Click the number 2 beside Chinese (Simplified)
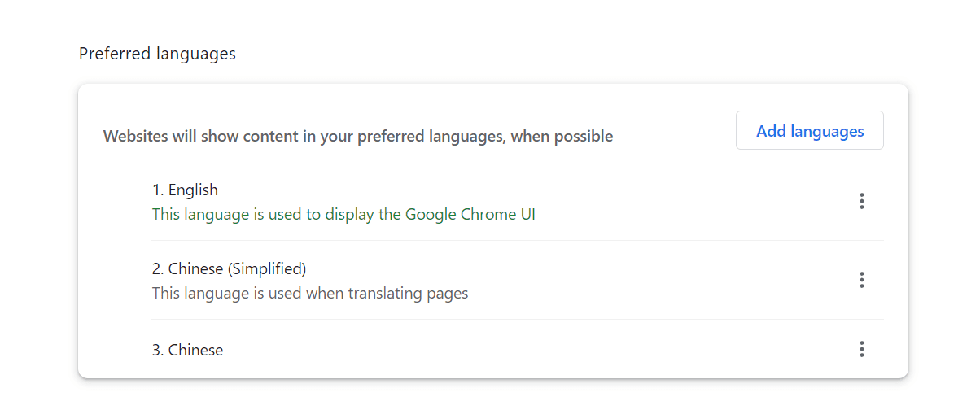This screenshot has width=980, height=410. tap(157, 268)
